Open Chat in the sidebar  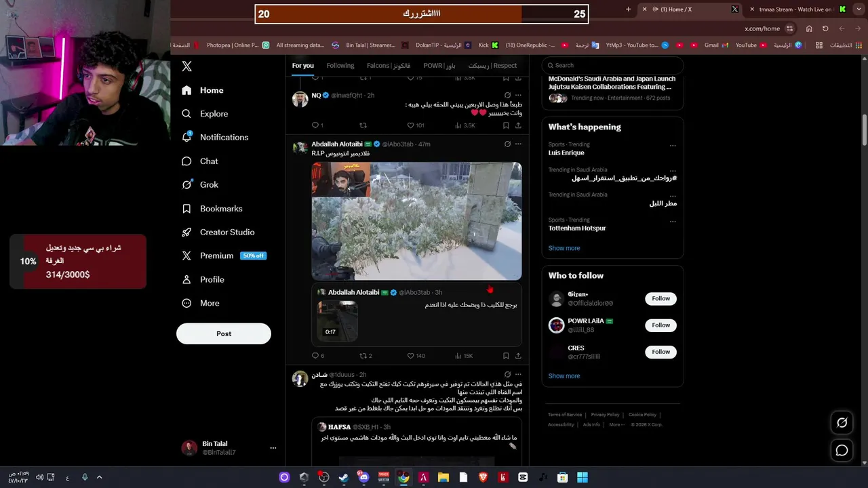point(200,161)
